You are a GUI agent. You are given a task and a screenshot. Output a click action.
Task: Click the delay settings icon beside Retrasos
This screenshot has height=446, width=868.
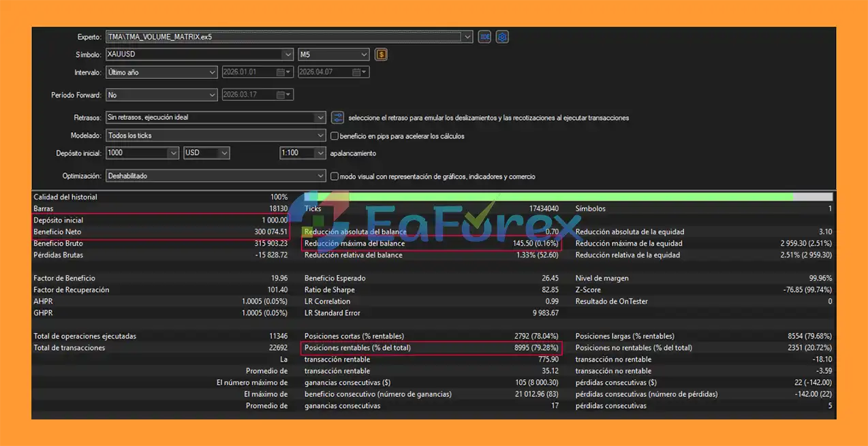tap(337, 117)
